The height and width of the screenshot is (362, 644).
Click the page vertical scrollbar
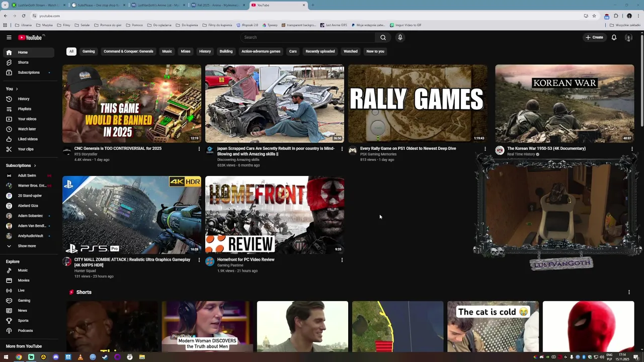pos(642,80)
